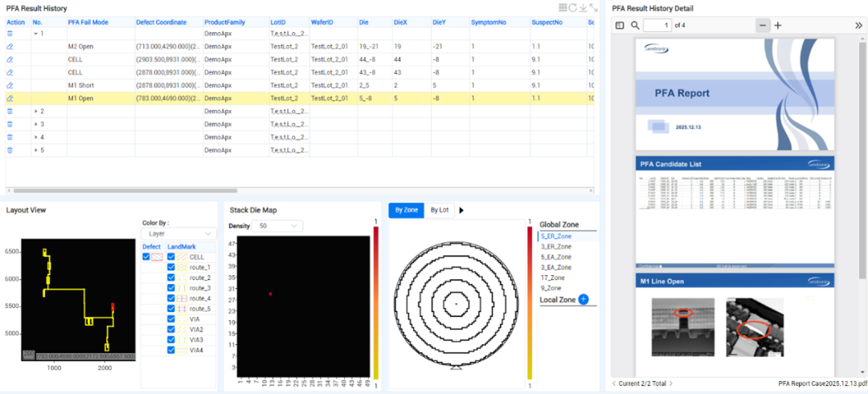Click the download icon above the results table
Screen dimensions: 868x394
(582, 7)
